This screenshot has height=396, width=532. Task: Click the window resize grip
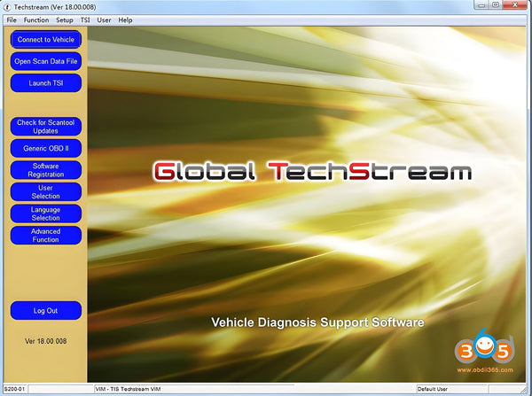click(523, 390)
